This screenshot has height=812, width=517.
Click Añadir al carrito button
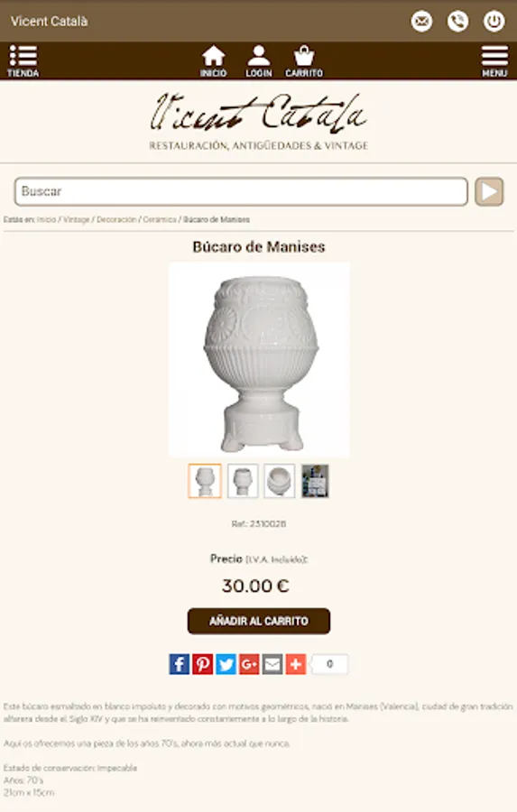point(258,621)
